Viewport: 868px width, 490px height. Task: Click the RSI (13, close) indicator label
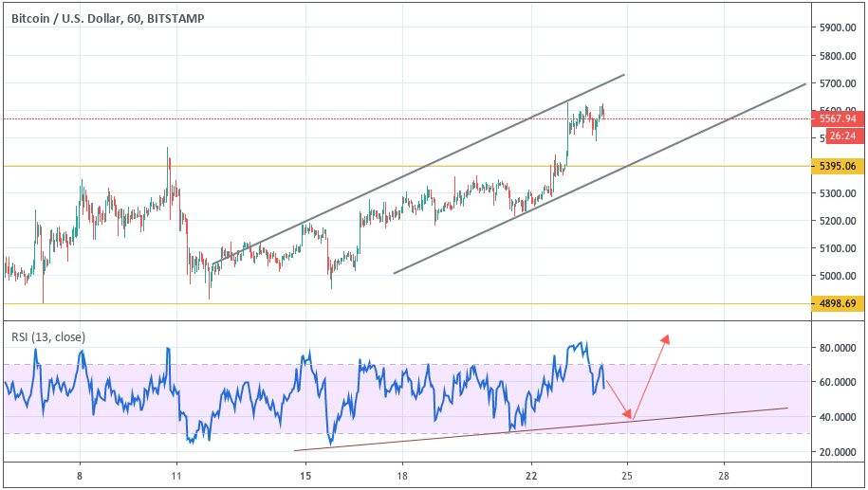(x=48, y=336)
